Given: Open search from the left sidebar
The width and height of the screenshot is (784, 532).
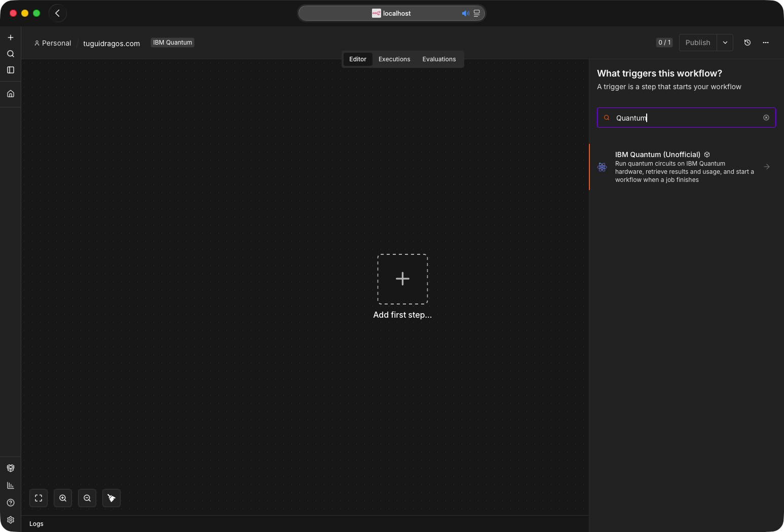Looking at the screenshot, I should tap(11, 54).
